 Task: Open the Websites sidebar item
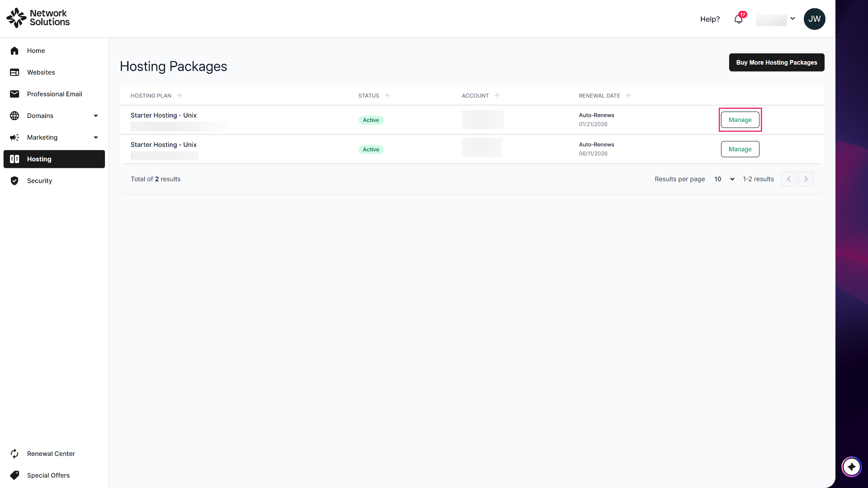tap(41, 72)
